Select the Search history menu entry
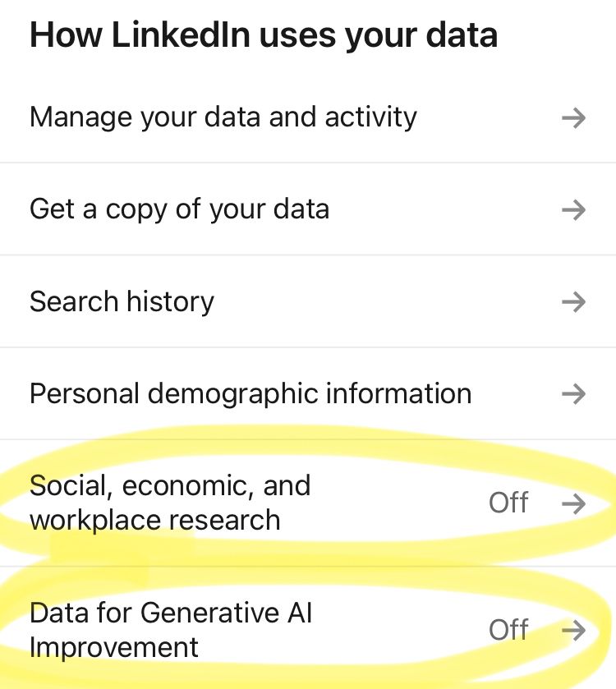This screenshot has width=616, height=689. tap(121, 302)
